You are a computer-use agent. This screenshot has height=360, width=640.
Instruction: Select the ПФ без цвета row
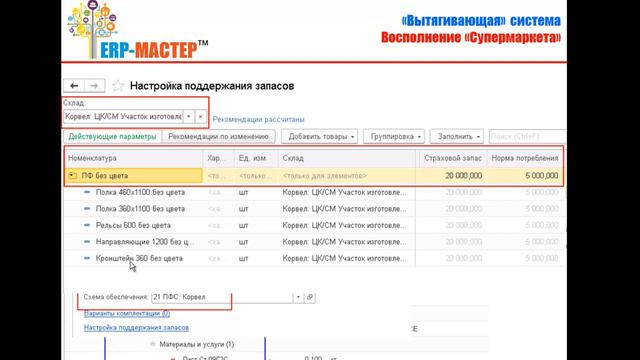(x=313, y=176)
